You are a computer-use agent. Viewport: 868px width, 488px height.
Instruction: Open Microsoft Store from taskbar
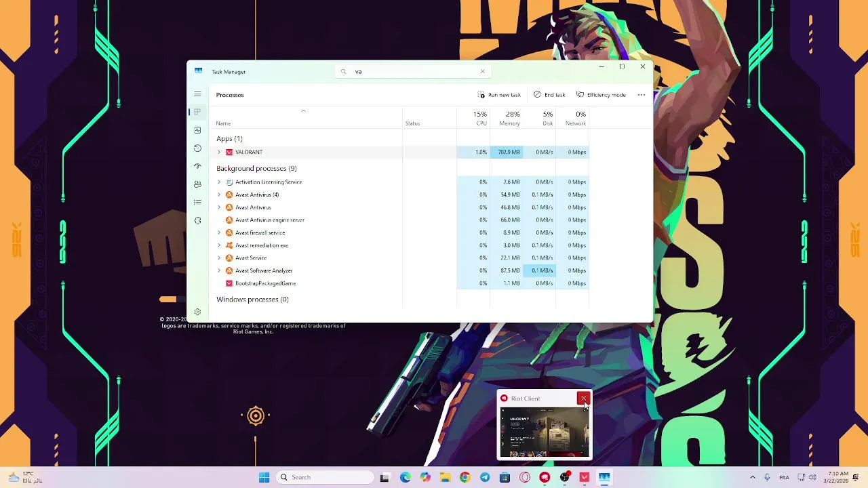coord(505,477)
